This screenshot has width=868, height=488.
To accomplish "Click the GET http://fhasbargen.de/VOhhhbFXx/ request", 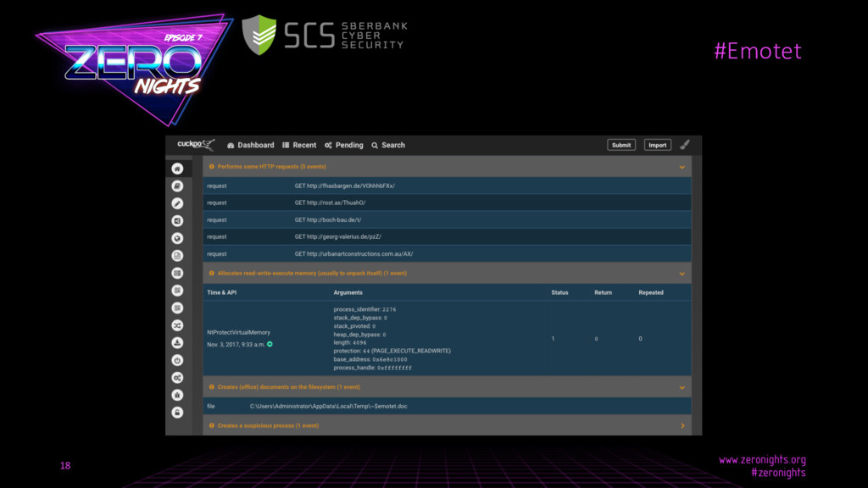I will point(344,186).
